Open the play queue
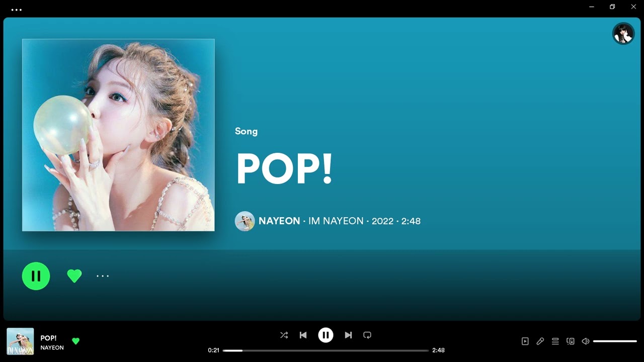 tap(555, 341)
